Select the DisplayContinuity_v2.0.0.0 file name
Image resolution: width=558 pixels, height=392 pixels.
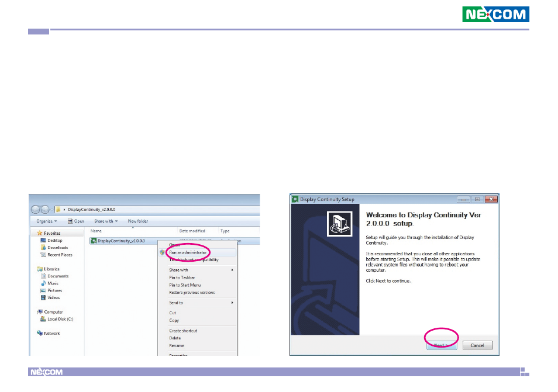coord(121,241)
